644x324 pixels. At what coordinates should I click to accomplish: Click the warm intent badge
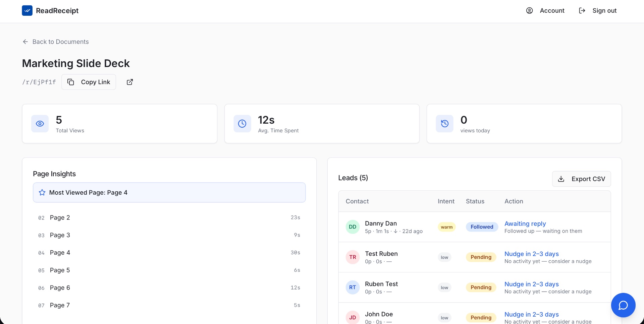(x=446, y=227)
